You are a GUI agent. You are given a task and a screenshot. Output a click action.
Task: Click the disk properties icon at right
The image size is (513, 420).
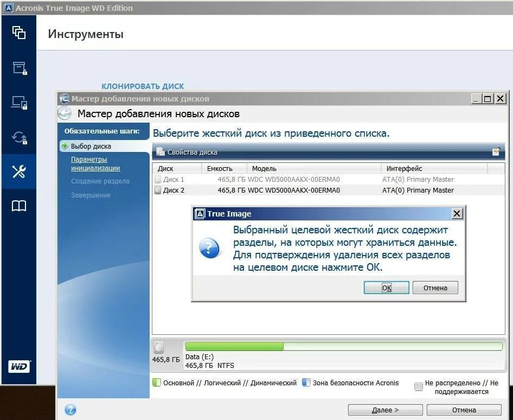point(496,152)
